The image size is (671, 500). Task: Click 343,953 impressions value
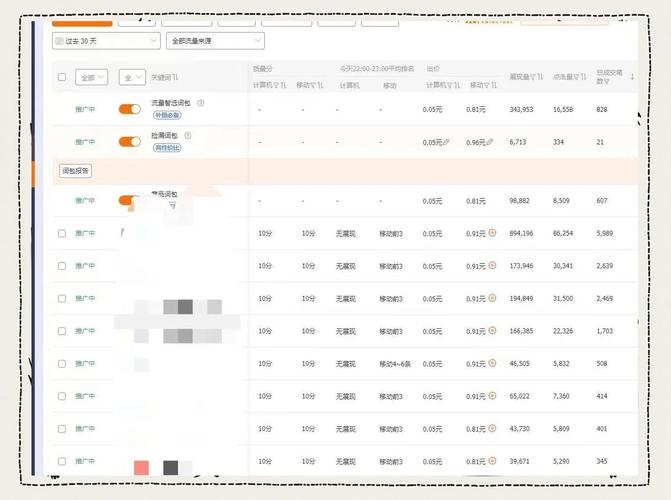(521, 109)
